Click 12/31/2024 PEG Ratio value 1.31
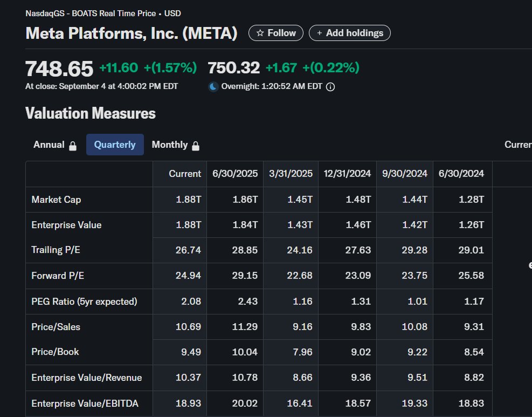Viewport: 532px width, 417px height. pos(361,302)
